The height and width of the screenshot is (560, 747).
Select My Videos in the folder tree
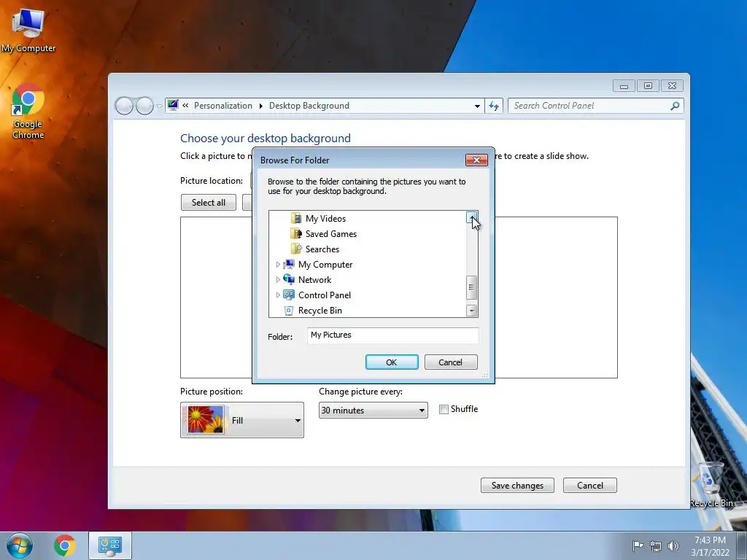(326, 219)
